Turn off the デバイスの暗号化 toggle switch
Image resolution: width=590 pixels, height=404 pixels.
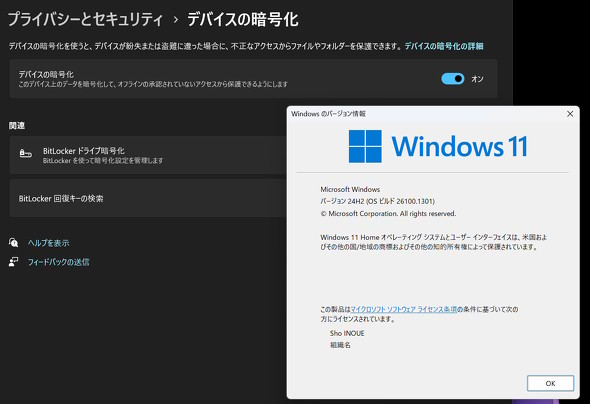coord(453,79)
